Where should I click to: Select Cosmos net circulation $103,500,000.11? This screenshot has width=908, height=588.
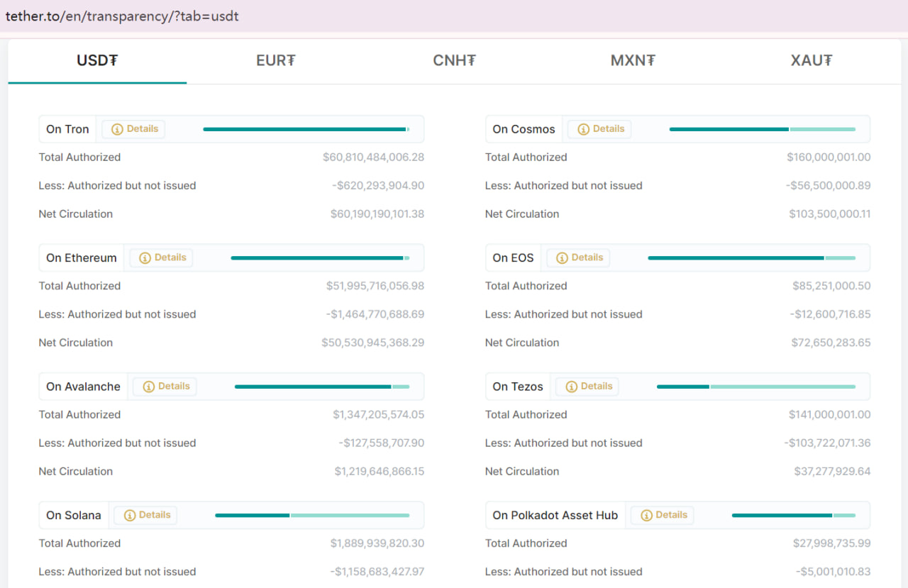[x=830, y=214]
